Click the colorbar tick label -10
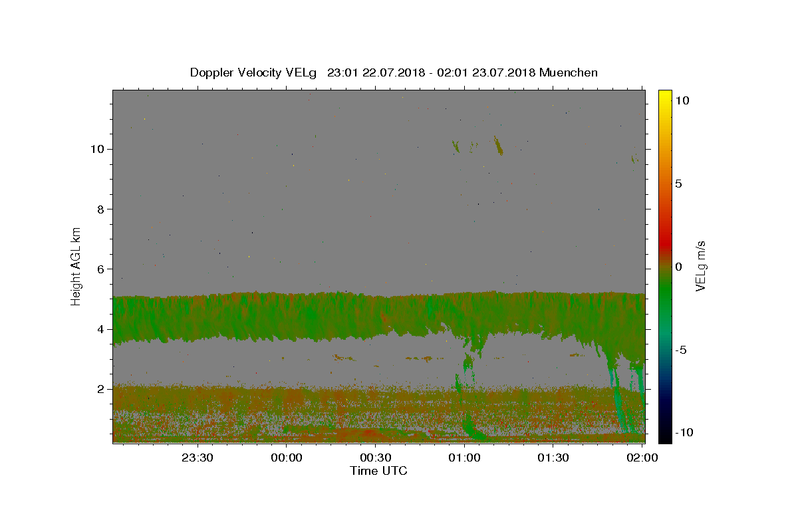 (684, 432)
